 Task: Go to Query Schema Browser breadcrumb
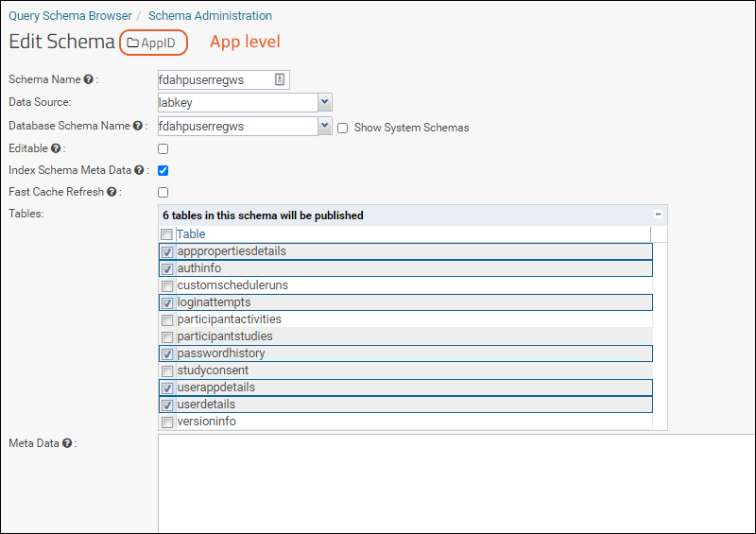click(70, 16)
